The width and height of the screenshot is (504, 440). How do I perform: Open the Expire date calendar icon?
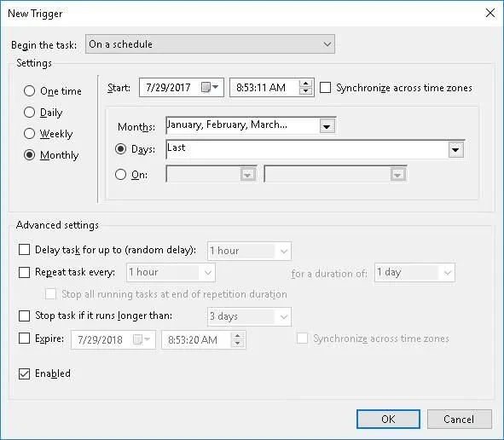(142, 339)
